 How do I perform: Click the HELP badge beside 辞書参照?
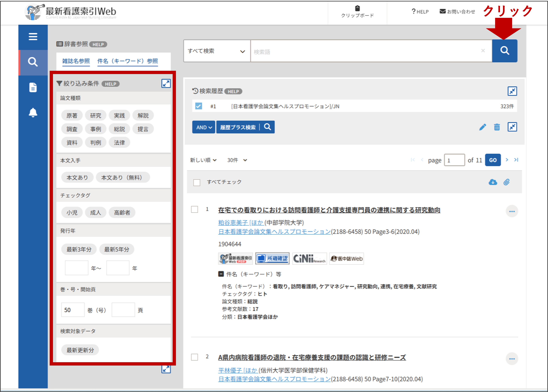pyautogui.click(x=98, y=44)
